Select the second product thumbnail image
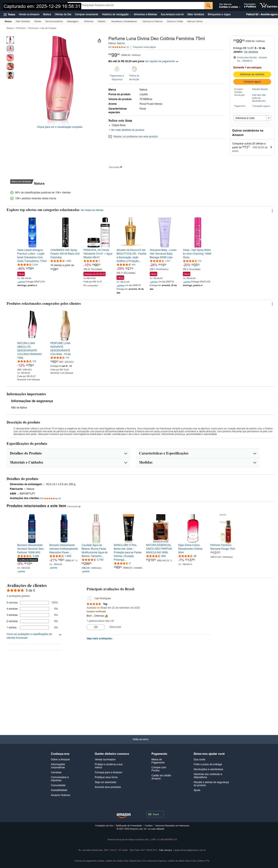Image resolution: width=278 pixels, height=868 pixels. tap(10, 49)
